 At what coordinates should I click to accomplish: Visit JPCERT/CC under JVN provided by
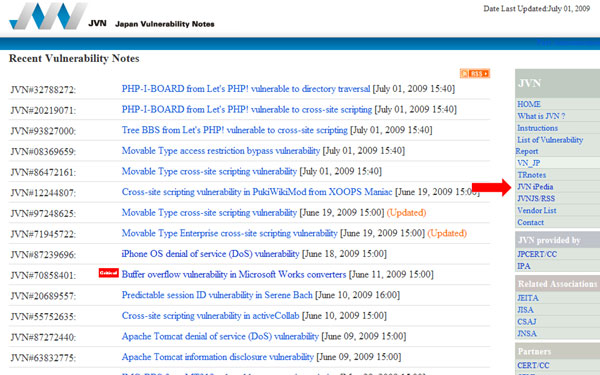(x=537, y=254)
